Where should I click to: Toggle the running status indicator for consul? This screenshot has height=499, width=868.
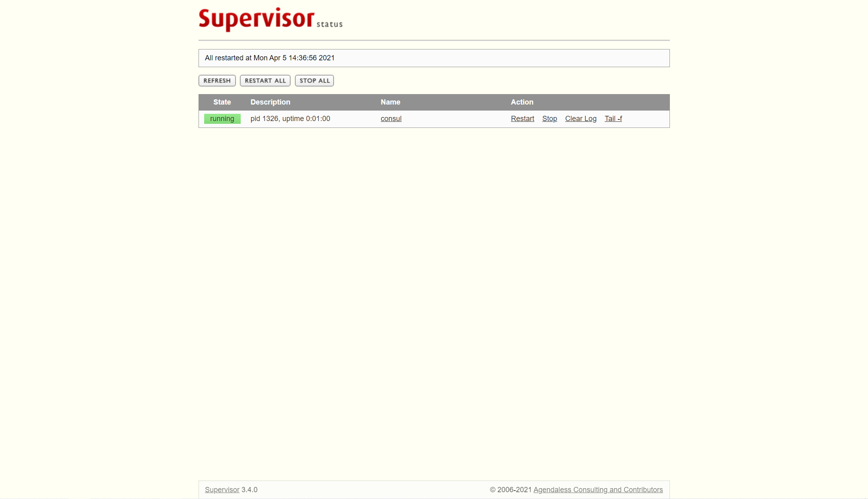[222, 118]
